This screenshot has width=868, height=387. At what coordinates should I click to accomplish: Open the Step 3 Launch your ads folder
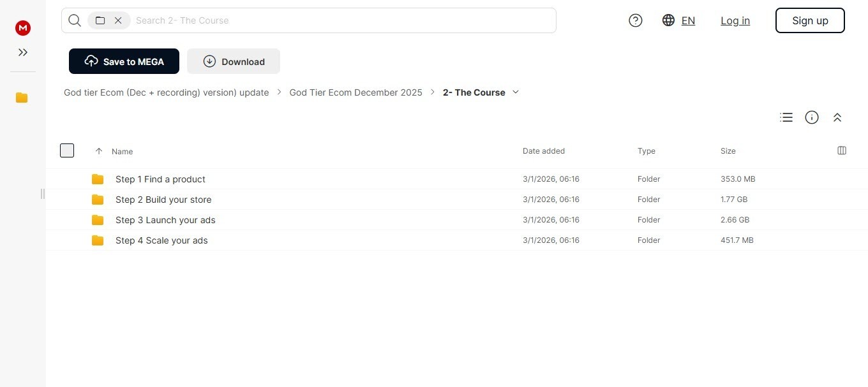(x=456, y=220)
